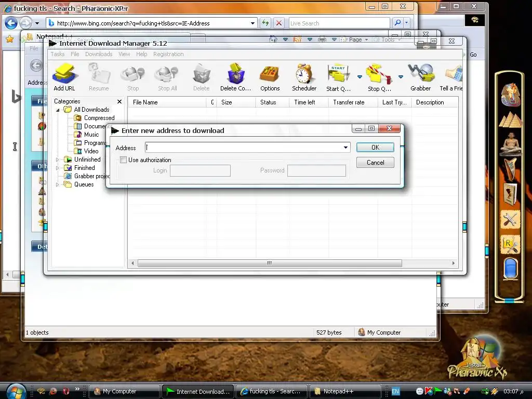Enable the Use authorization checkbox
Image resolution: width=532 pixels, height=399 pixels.
(x=124, y=160)
